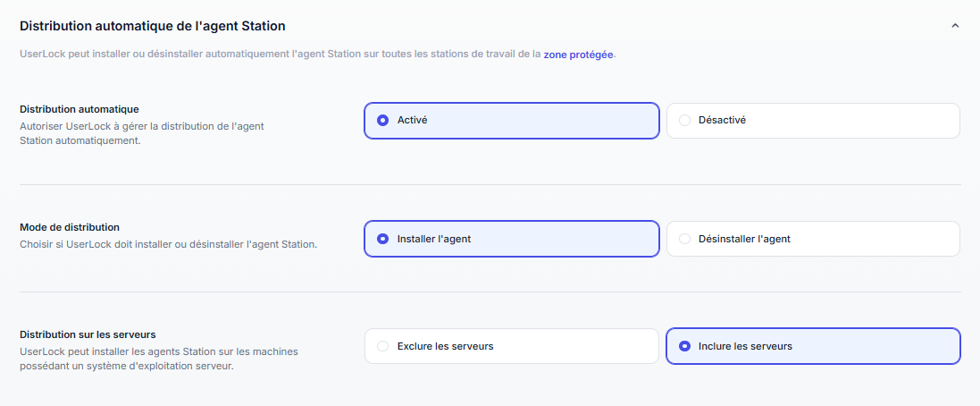Click the radio circle beside Installer l'agent

point(383,239)
